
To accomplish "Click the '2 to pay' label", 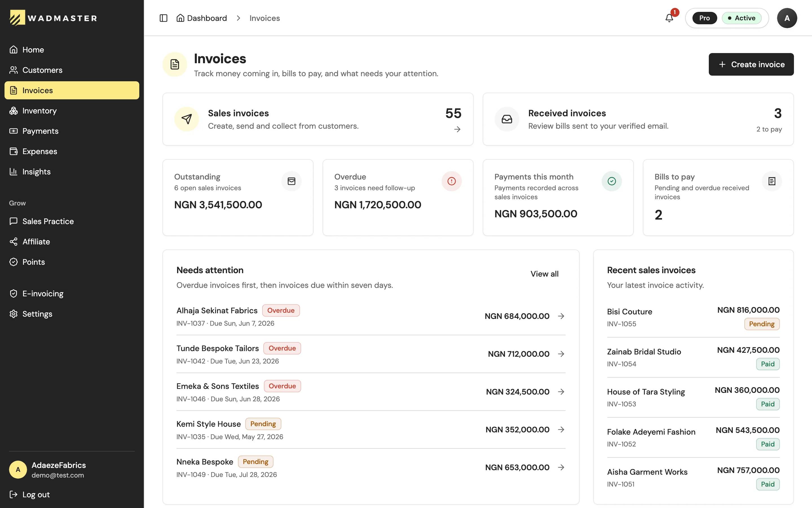I will tap(769, 129).
